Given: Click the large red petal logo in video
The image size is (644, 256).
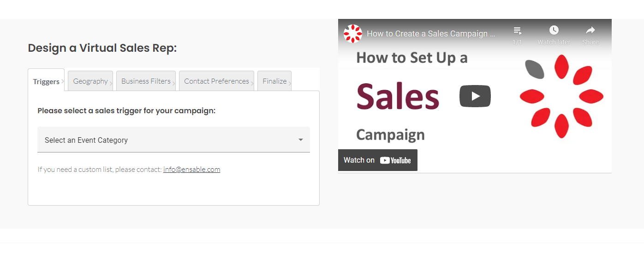Looking at the screenshot, I should point(561,96).
